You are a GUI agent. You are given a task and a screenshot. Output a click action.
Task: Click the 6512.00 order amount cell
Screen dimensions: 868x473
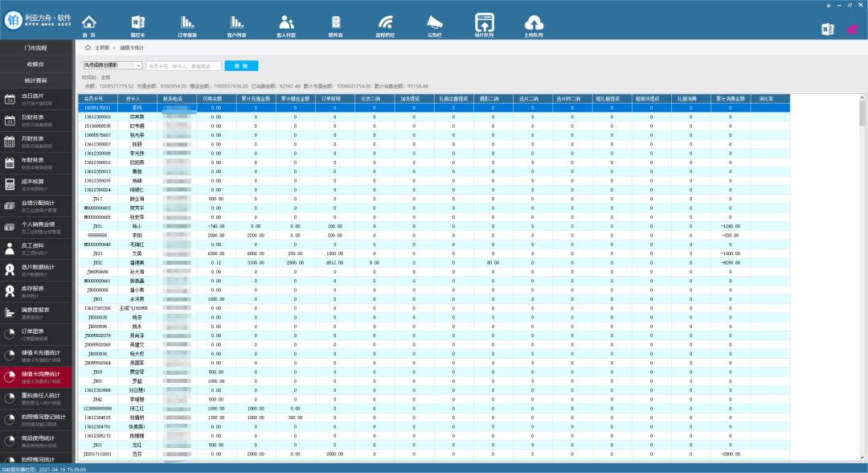[334, 262]
